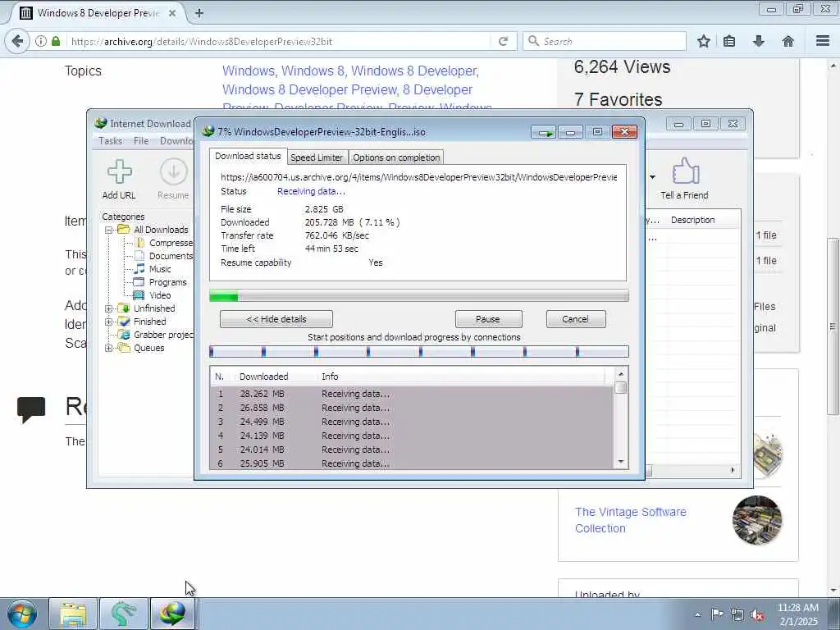Click the muted volume tray icon

[x=757, y=615]
